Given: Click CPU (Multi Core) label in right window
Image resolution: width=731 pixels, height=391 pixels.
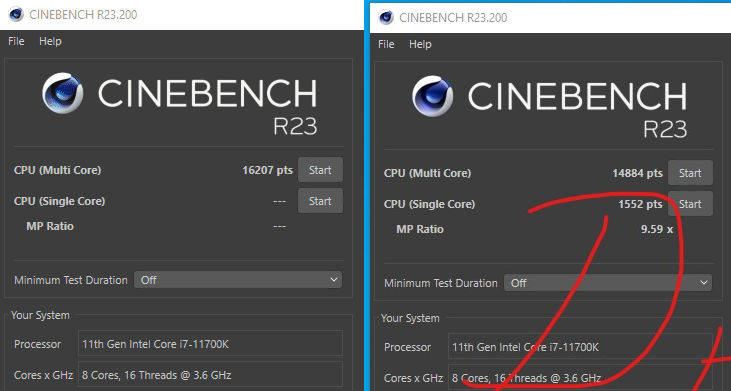Looking at the screenshot, I should (x=428, y=173).
